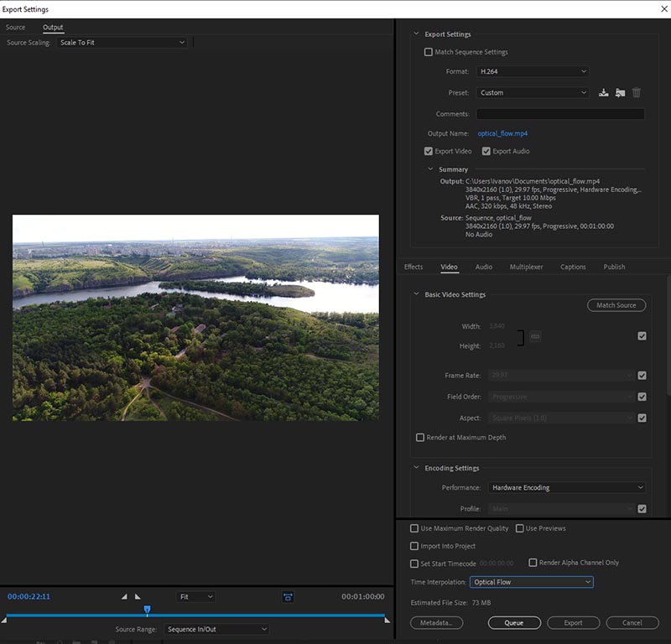Switch to the Source tab
This screenshot has height=644, width=671.
(x=15, y=27)
